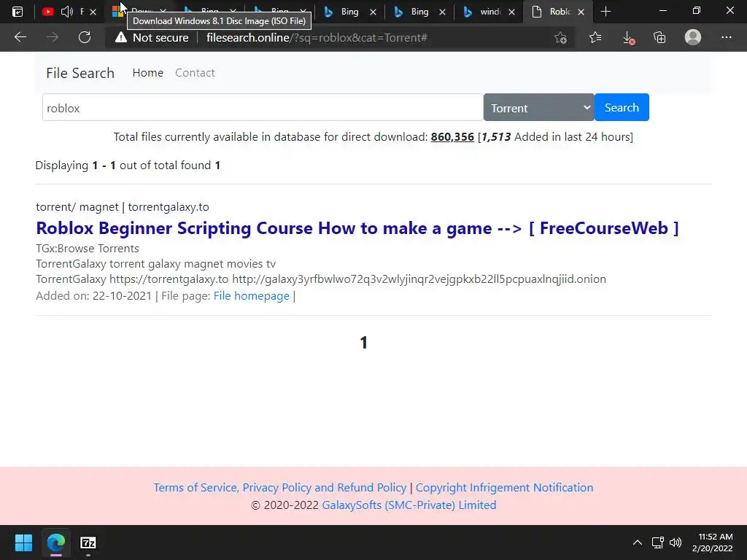Open Terms of Service, Privacy Policy link

tap(279, 488)
